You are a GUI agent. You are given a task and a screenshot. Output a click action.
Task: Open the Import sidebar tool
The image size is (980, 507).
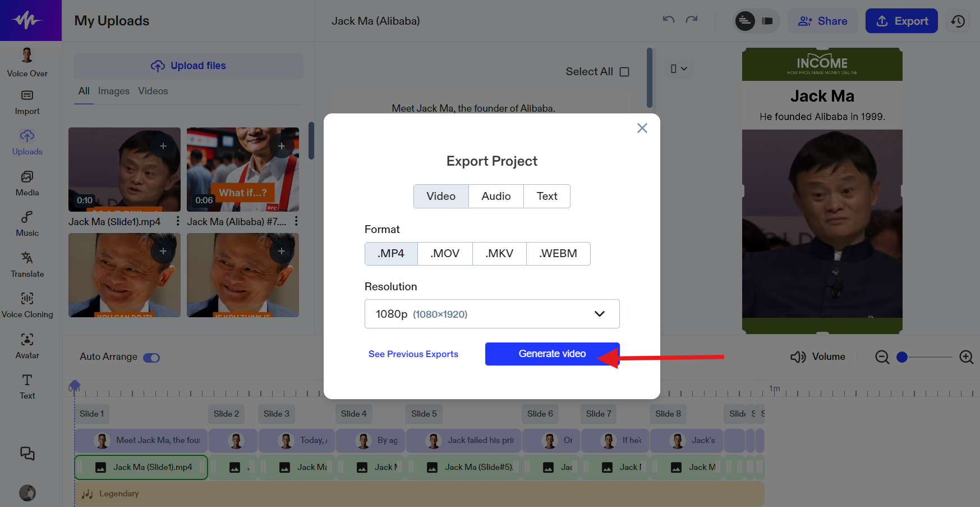pos(27,103)
